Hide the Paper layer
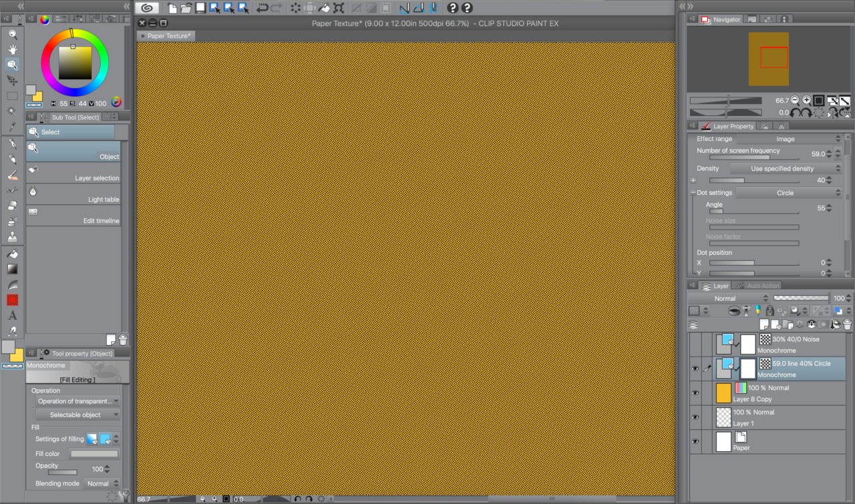The height and width of the screenshot is (504, 855). click(695, 441)
